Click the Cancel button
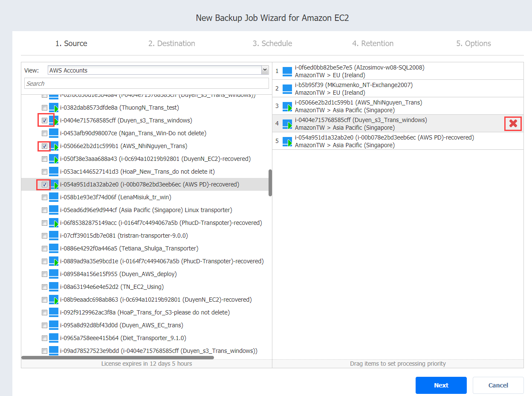Viewport: 532px width, 396px height. pos(498,385)
